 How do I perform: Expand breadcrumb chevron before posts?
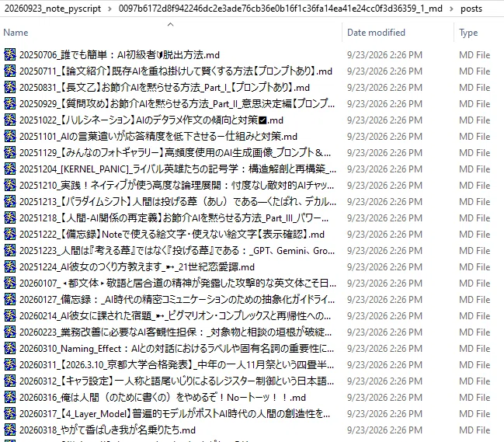pos(451,9)
